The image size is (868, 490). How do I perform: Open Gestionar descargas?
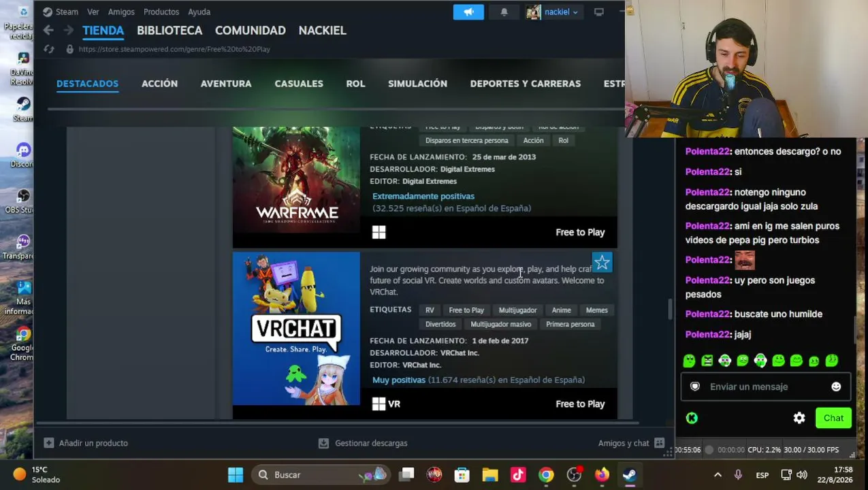point(371,443)
